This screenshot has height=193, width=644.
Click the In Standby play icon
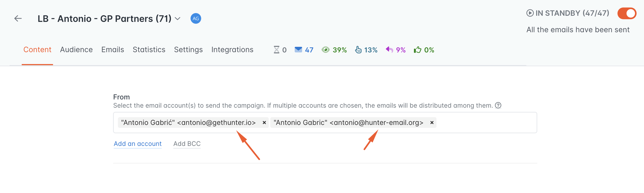(530, 13)
